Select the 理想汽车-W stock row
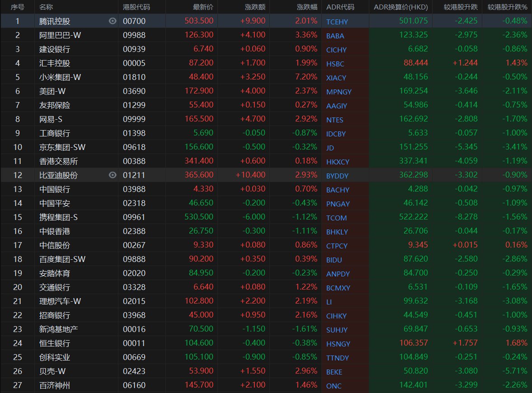 [x=60, y=301]
